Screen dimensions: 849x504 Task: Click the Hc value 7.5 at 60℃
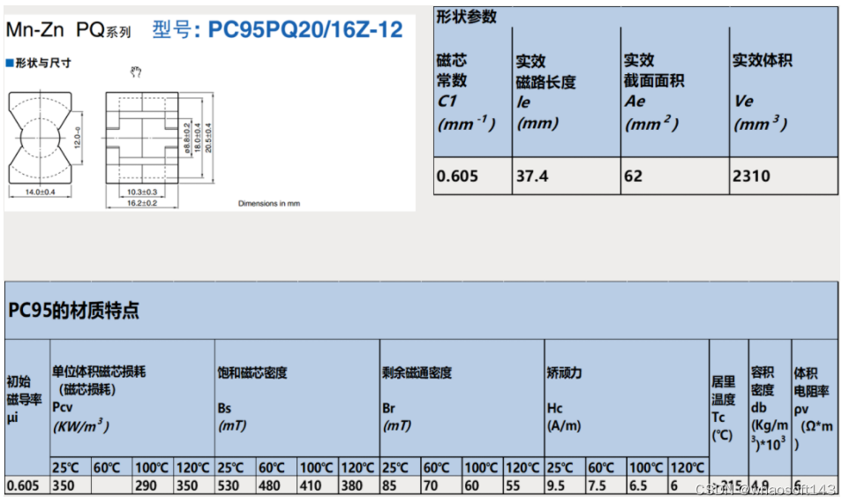(597, 485)
